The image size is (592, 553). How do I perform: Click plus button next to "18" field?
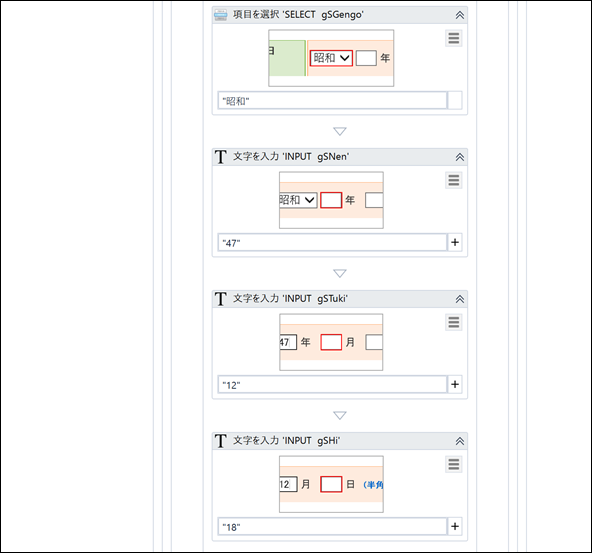click(x=455, y=526)
